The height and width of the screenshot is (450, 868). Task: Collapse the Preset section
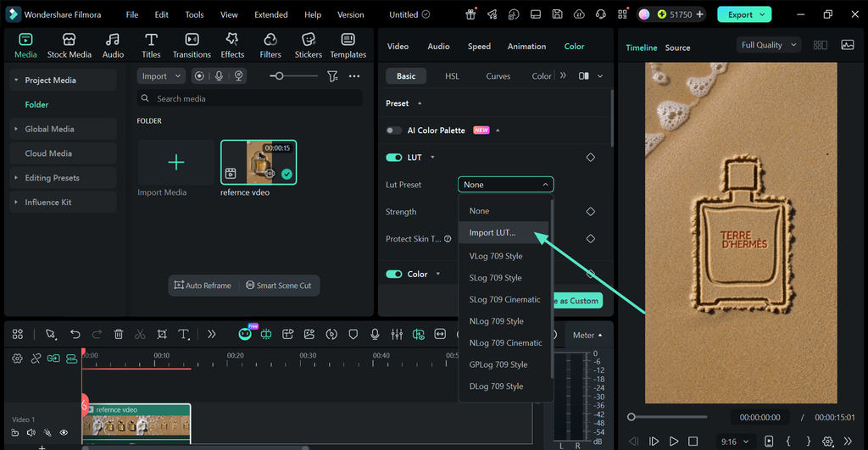420,103
